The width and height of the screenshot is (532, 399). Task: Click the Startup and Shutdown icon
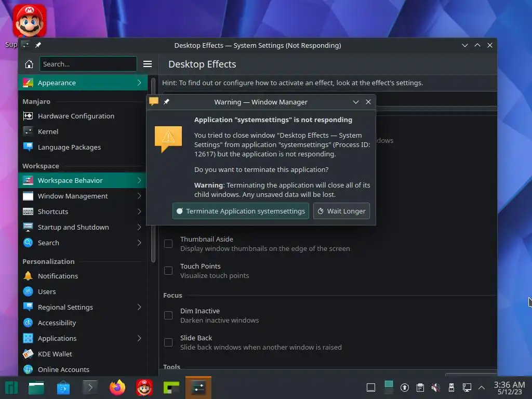point(28,227)
